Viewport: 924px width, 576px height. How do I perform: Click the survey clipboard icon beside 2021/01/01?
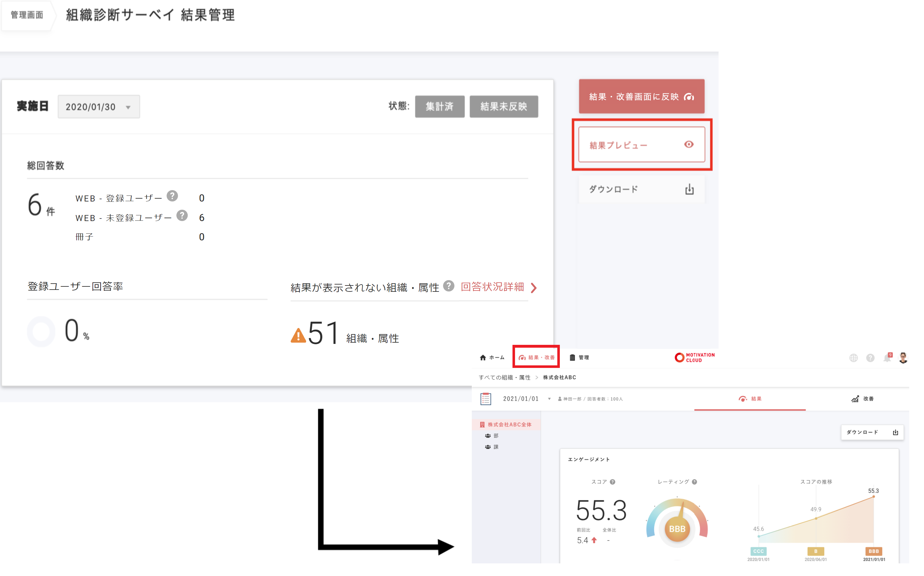(x=486, y=398)
